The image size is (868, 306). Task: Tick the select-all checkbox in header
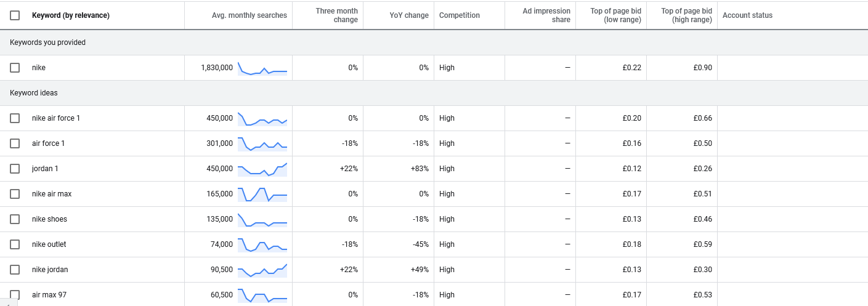pyautogui.click(x=15, y=15)
